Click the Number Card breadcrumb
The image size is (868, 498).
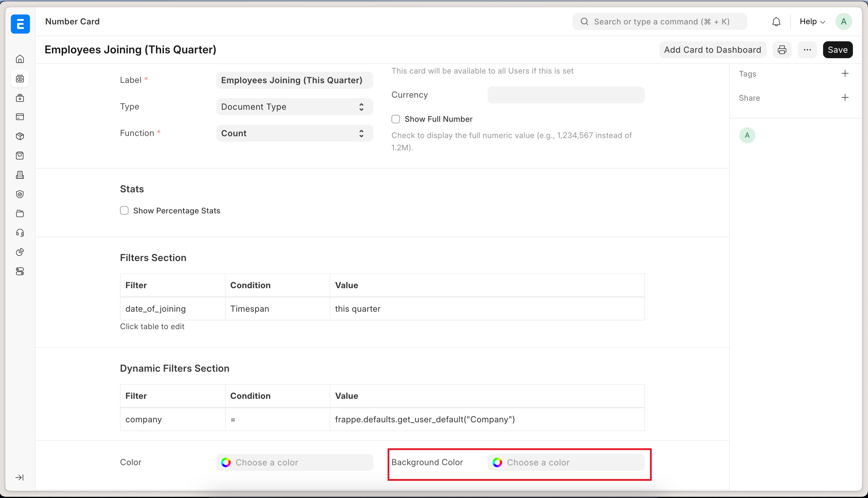tap(72, 21)
